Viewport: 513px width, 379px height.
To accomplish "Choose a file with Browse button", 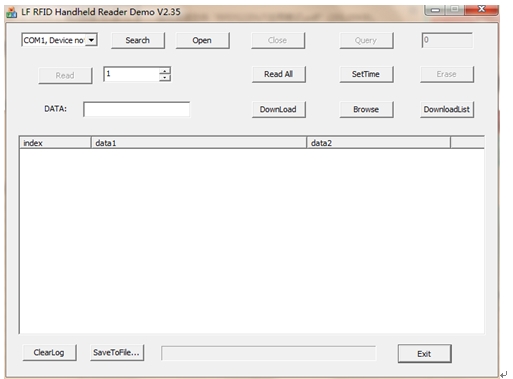I will click(366, 110).
